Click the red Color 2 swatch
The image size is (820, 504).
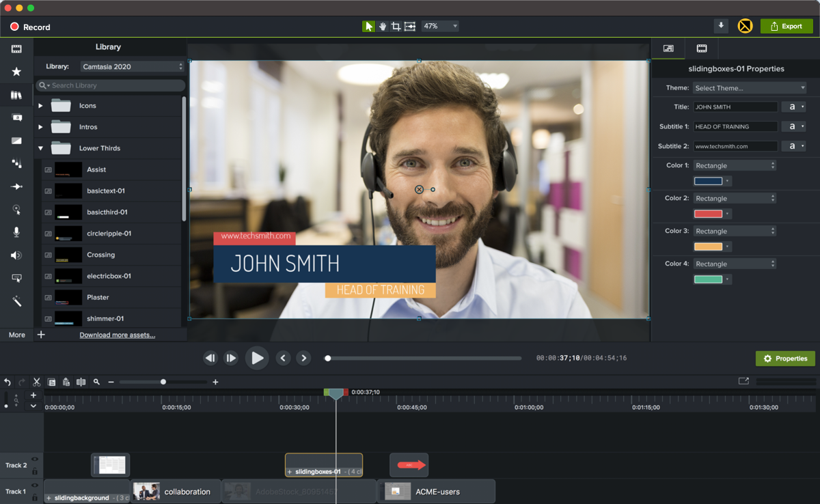click(708, 214)
